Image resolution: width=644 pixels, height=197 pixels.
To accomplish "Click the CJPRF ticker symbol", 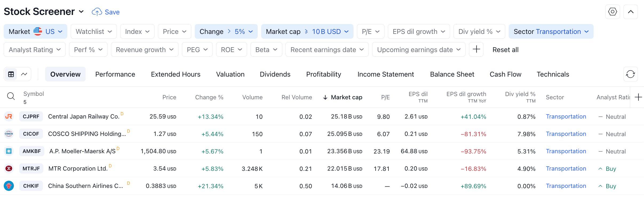I will point(31,117).
